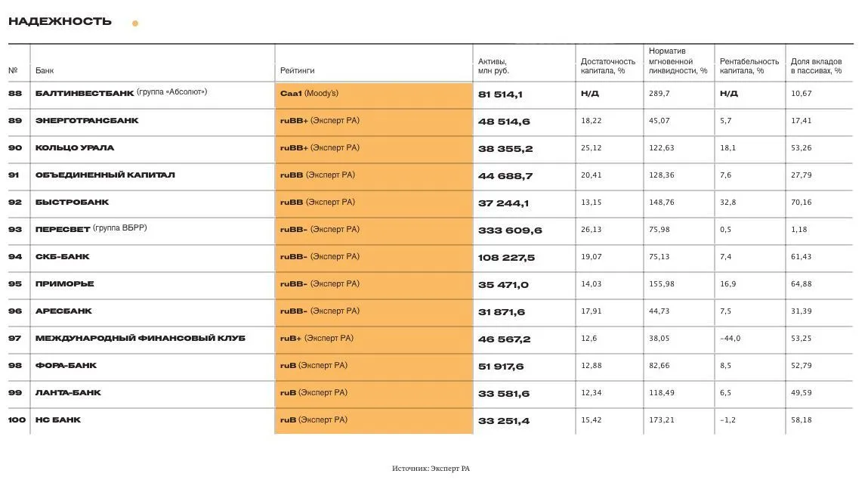Click the ruB+ (Эксперт РА) rating cell
The width and height of the screenshot is (868, 489).
pyautogui.click(x=374, y=340)
